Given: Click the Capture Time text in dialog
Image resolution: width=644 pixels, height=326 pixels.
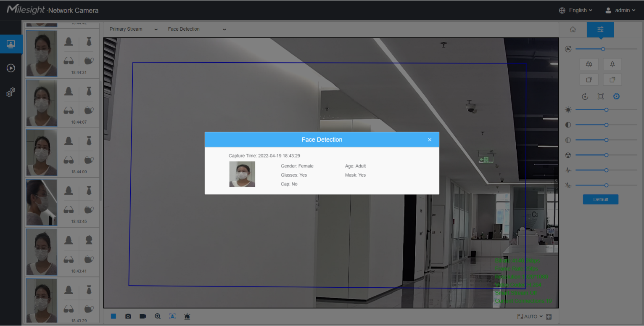Looking at the screenshot, I should point(264,156).
